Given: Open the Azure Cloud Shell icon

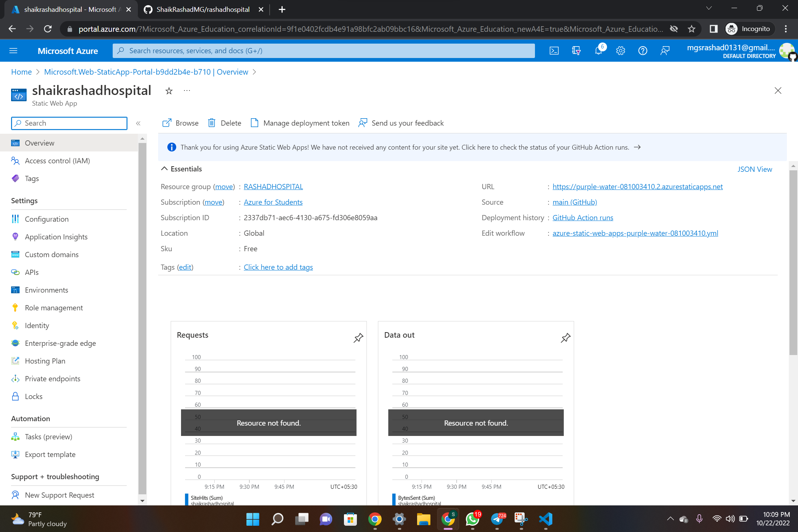Looking at the screenshot, I should [x=554, y=51].
